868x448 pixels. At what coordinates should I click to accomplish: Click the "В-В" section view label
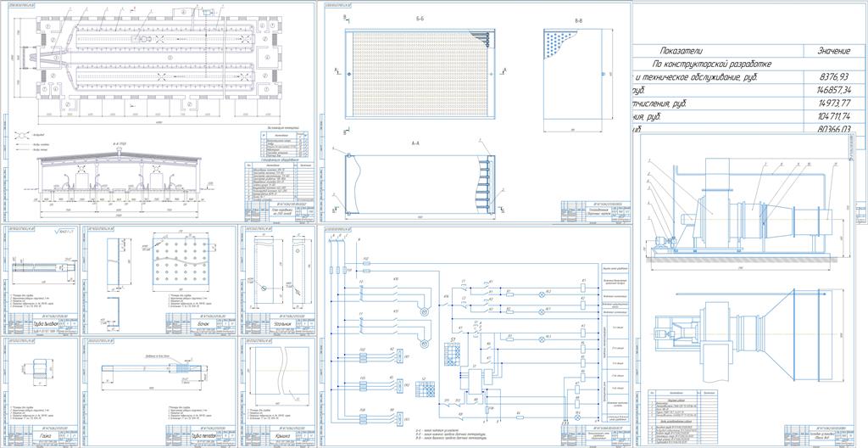point(578,20)
